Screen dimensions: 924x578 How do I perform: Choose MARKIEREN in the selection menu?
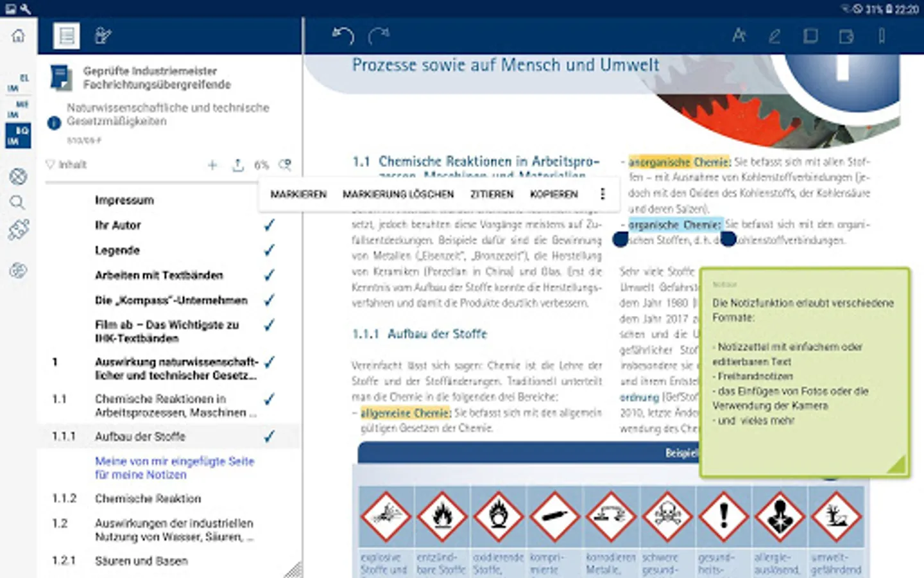click(x=298, y=194)
